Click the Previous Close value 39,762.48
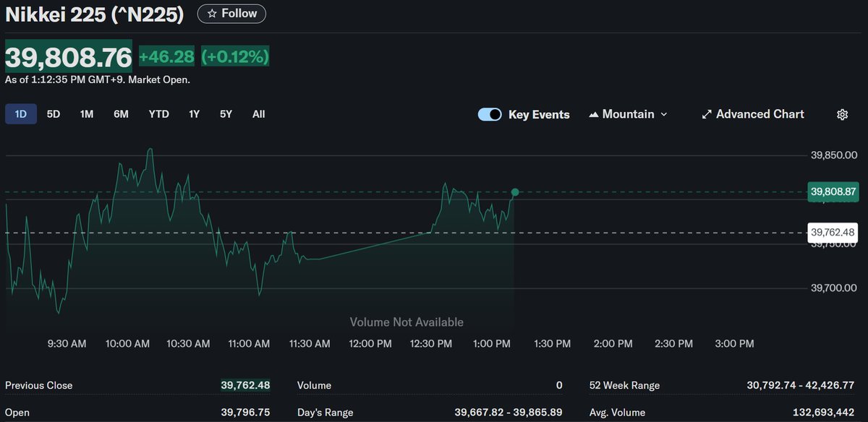868x422 pixels. pyautogui.click(x=245, y=385)
